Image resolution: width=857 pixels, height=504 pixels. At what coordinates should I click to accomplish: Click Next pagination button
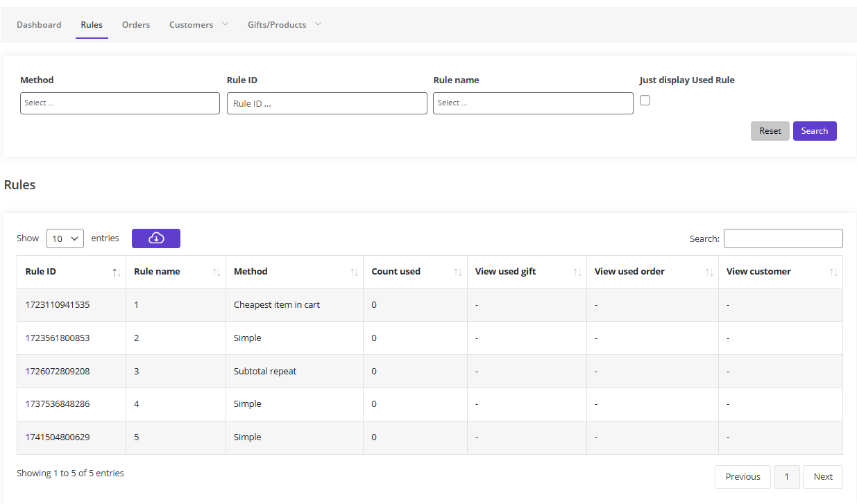[x=822, y=477]
